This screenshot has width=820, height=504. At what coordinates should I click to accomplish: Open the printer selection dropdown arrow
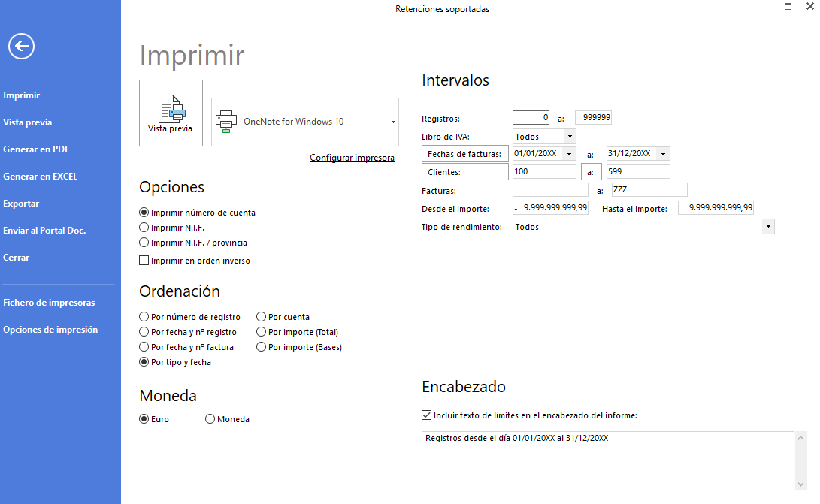393,122
